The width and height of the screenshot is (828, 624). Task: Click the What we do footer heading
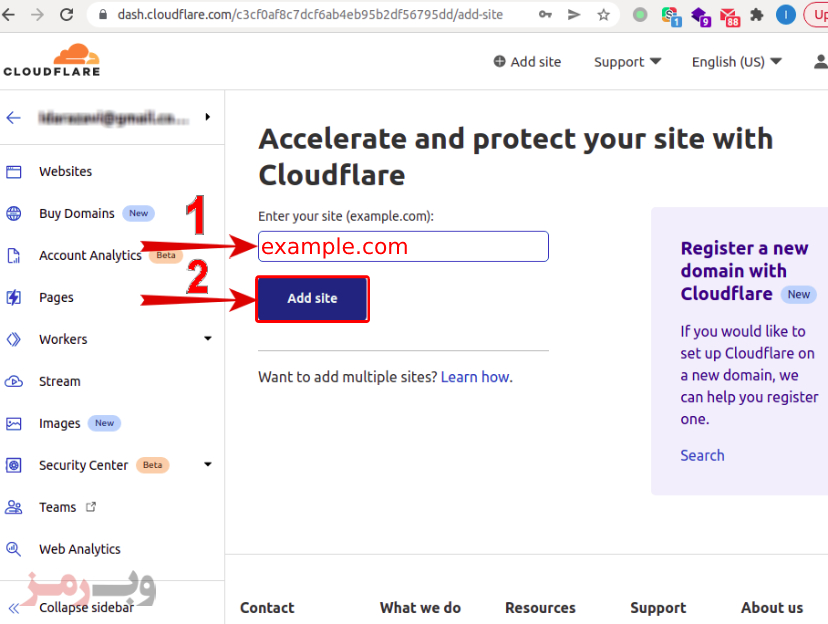(420, 608)
